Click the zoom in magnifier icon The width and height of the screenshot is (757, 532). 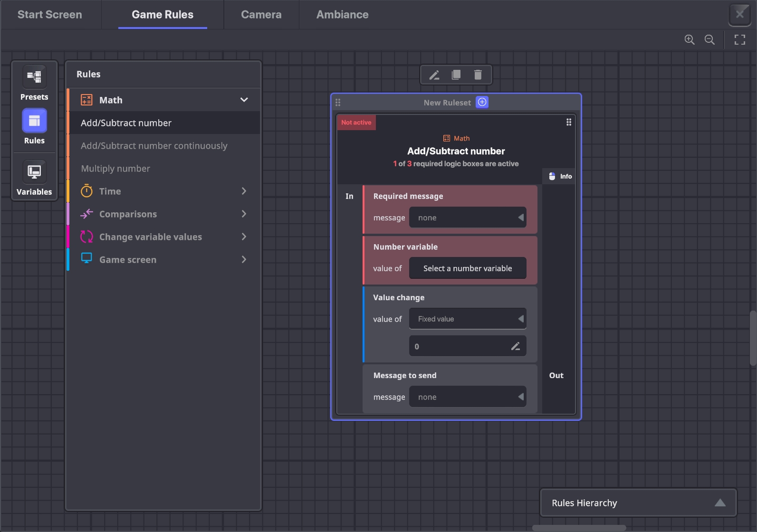(689, 40)
